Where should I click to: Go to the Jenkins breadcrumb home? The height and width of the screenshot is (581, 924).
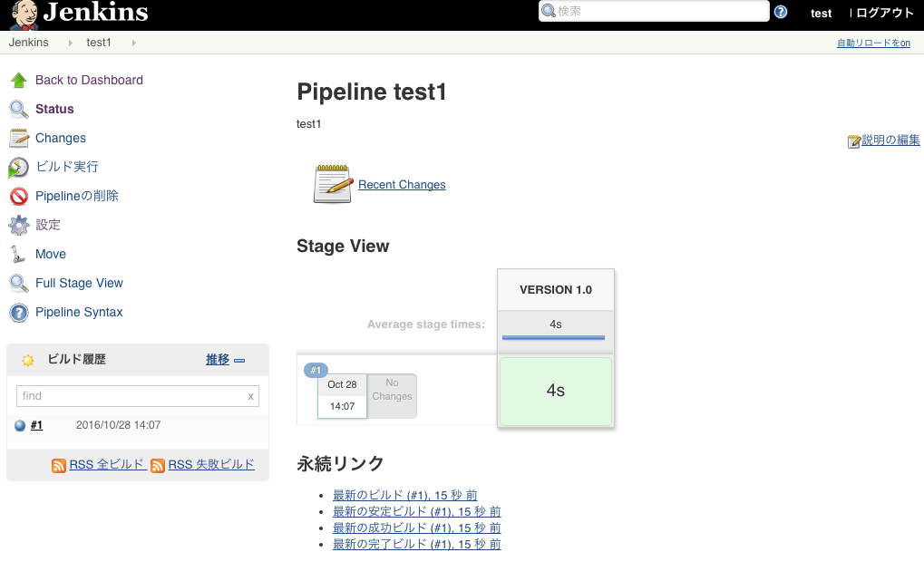(27, 43)
